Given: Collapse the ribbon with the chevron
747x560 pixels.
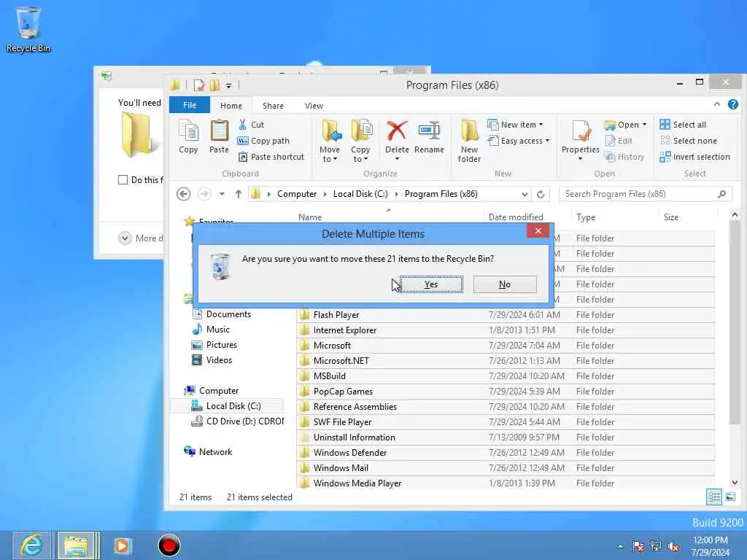Looking at the screenshot, I should (x=717, y=104).
